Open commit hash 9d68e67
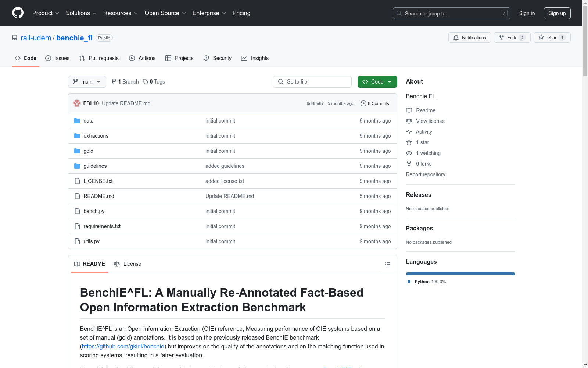The width and height of the screenshot is (588, 368). tap(315, 103)
